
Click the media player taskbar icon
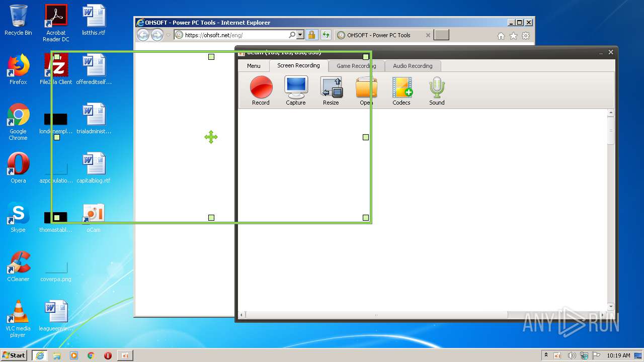pos(74,355)
